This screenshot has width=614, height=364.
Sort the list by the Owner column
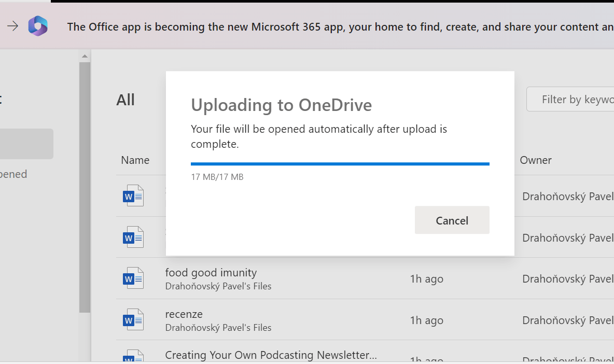(x=535, y=160)
